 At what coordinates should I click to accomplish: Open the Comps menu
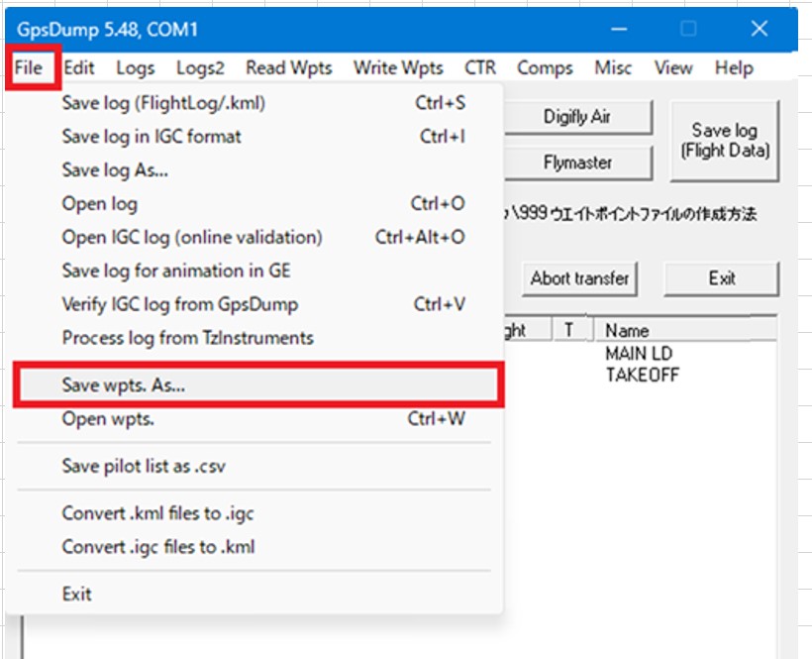pyautogui.click(x=545, y=68)
